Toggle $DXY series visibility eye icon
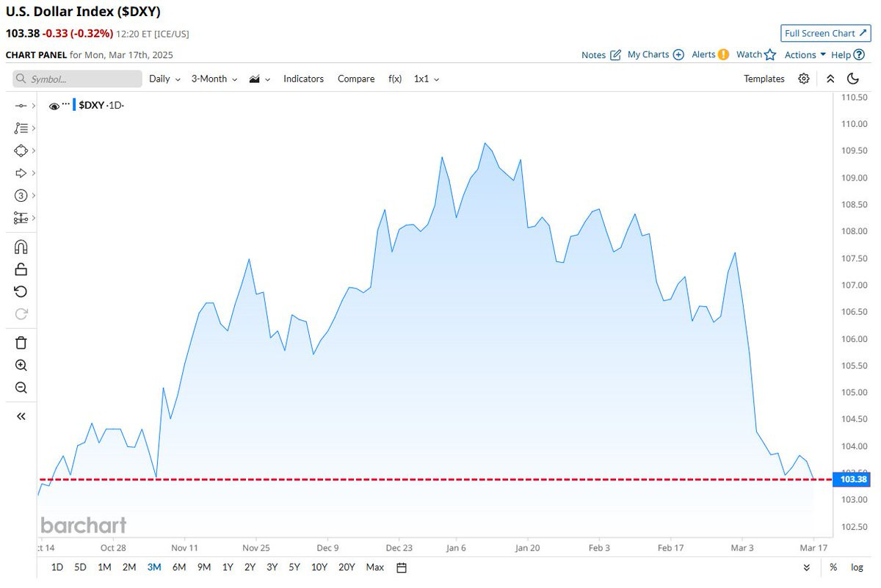 click(54, 106)
